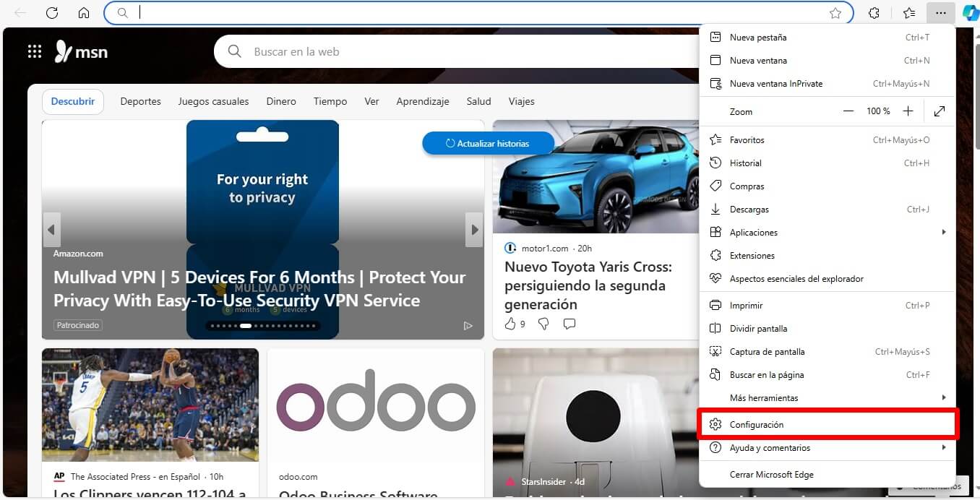The height and width of the screenshot is (500, 980).
Task: Switch to the Dinero tab
Action: pyautogui.click(x=281, y=102)
